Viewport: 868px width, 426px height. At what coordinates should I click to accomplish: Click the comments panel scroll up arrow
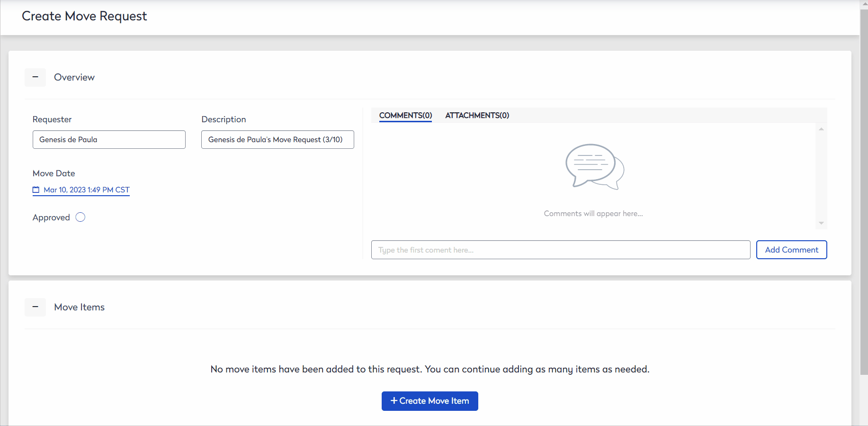[822, 129]
